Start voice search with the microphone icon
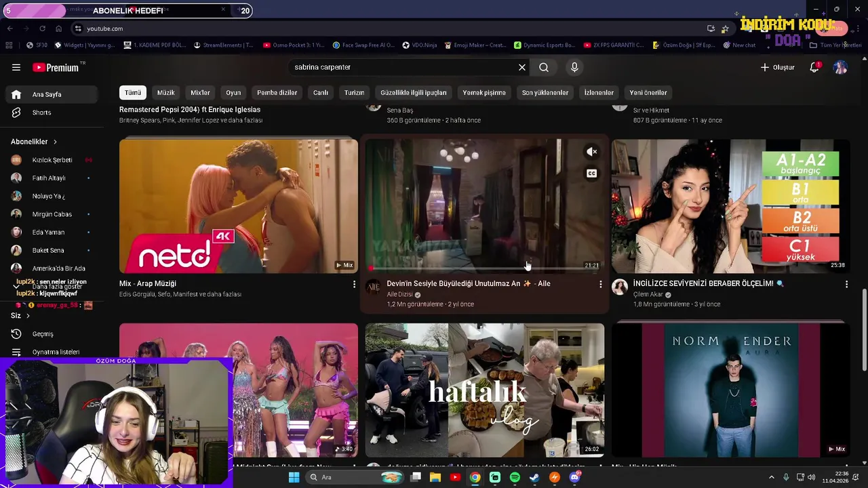Image resolution: width=868 pixels, height=488 pixels. (x=574, y=67)
